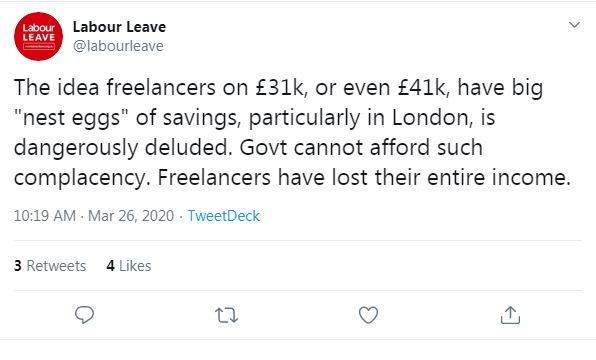Click the 10:19 AM timestamp
Image resolution: width=596 pixels, height=360 pixels.
point(45,216)
